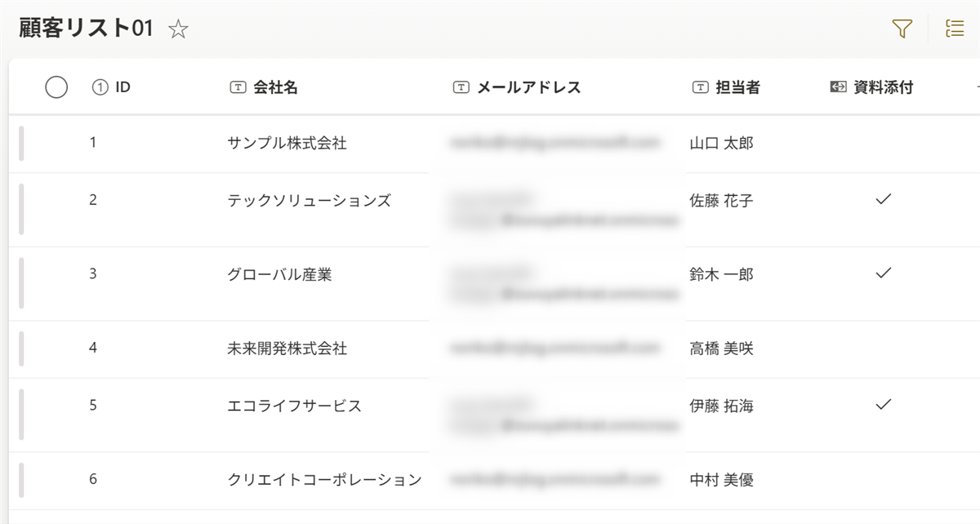The height and width of the screenshot is (524, 980).
Task: Click the number-type icon beside ID header
Action: pos(100,87)
